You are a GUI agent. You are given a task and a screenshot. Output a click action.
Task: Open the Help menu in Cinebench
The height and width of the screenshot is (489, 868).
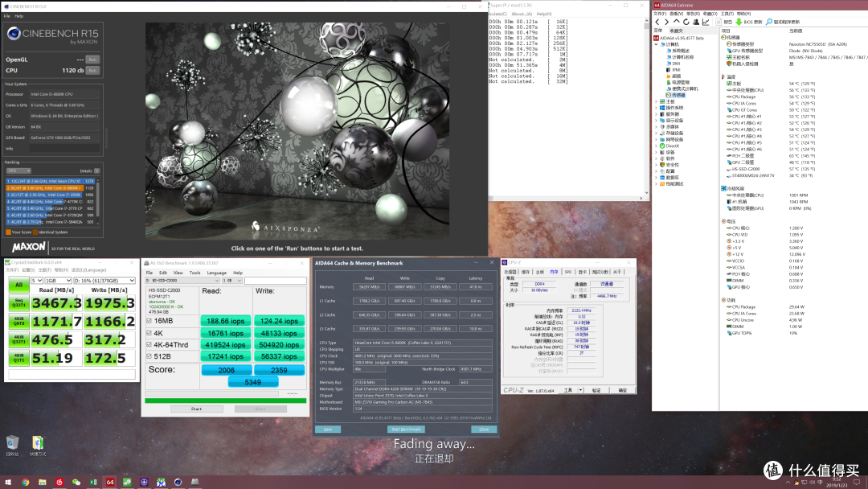18,16
